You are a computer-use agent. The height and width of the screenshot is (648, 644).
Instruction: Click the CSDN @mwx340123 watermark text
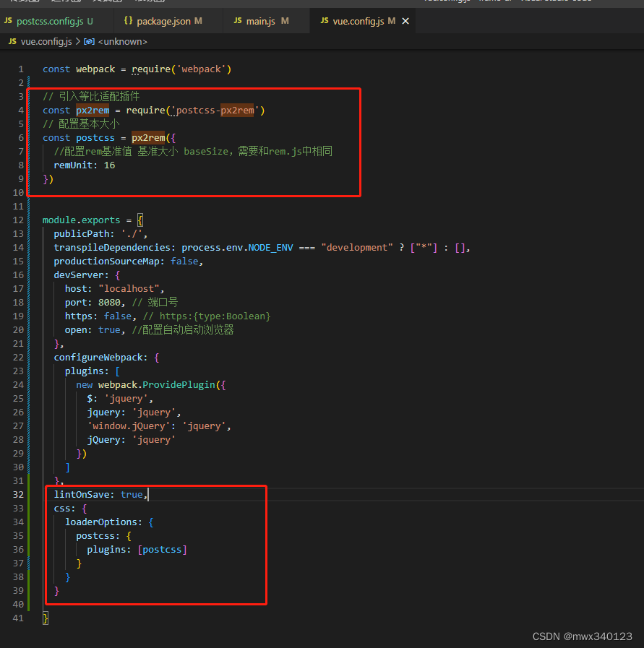pos(584,636)
